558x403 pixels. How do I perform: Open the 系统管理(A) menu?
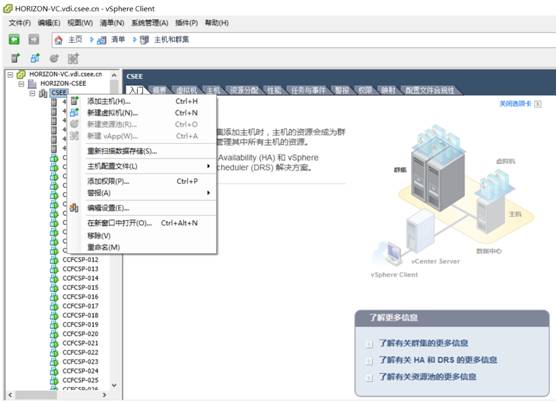click(x=150, y=23)
